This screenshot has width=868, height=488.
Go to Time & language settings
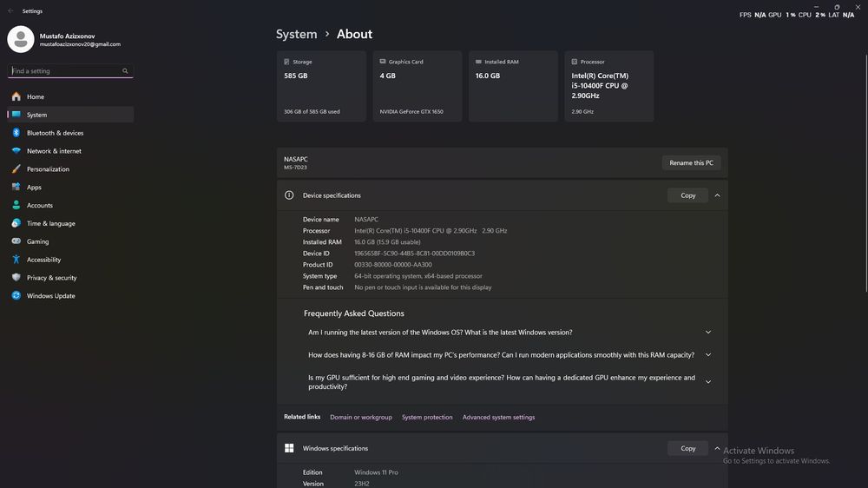[50, 224]
